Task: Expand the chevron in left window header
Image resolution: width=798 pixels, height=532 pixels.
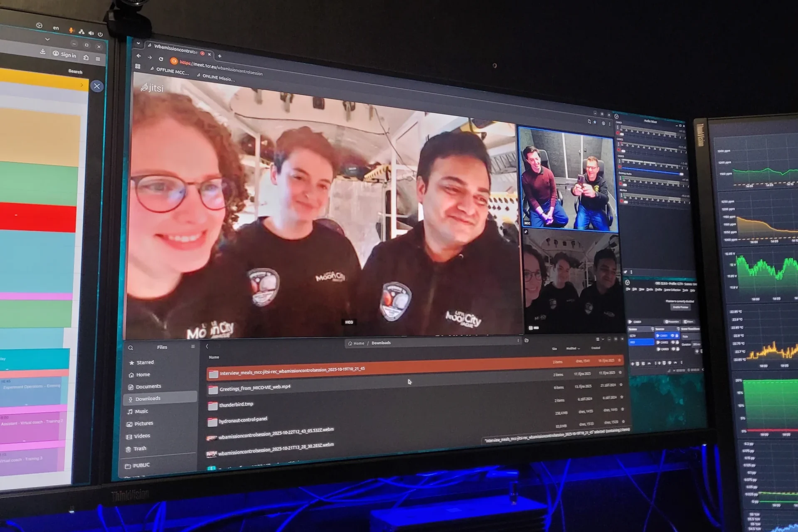Action: point(47,39)
